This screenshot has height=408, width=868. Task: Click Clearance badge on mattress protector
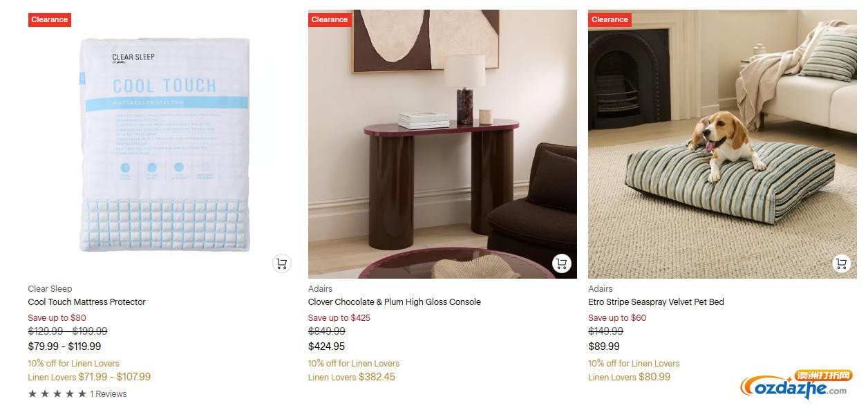50,19
